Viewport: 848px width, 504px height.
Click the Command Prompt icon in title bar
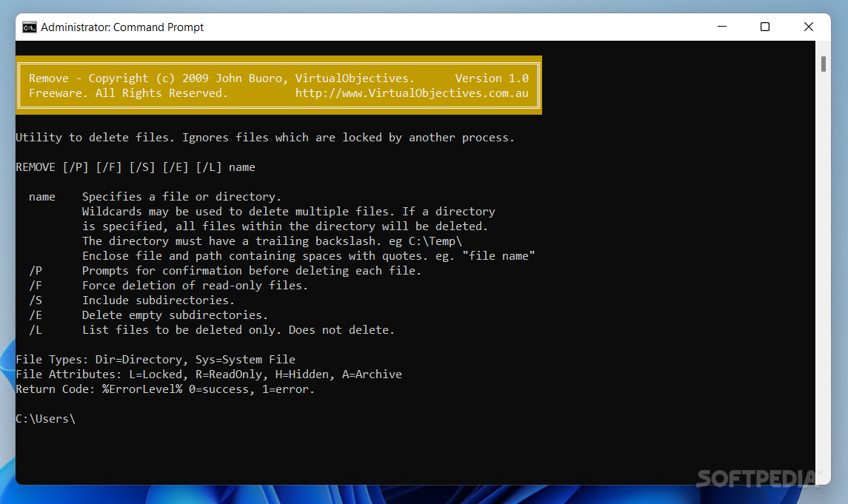[x=29, y=27]
